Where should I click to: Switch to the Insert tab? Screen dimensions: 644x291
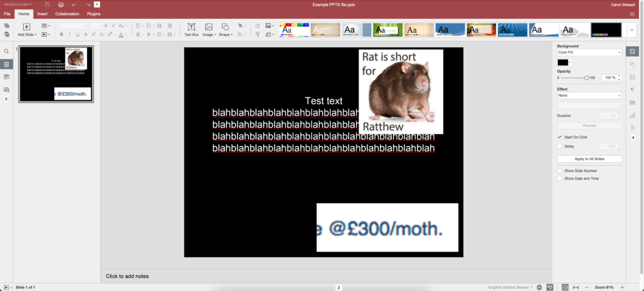click(x=42, y=13)
